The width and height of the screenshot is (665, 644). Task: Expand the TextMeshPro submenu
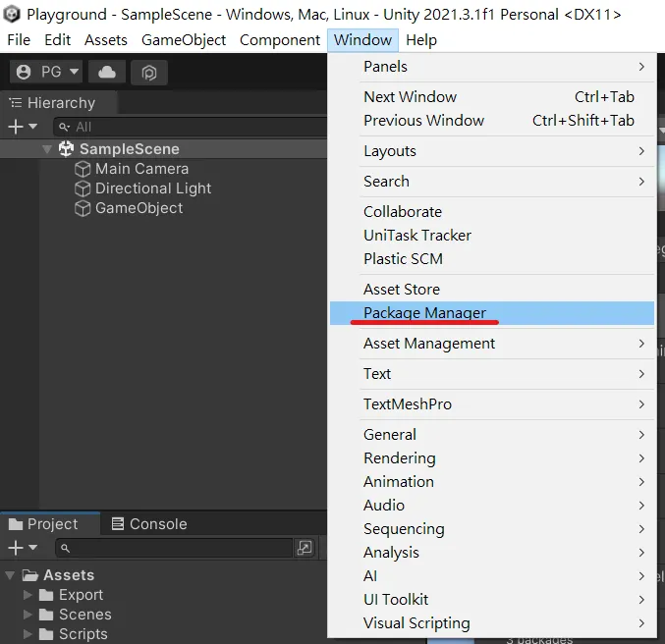(492, 404)
